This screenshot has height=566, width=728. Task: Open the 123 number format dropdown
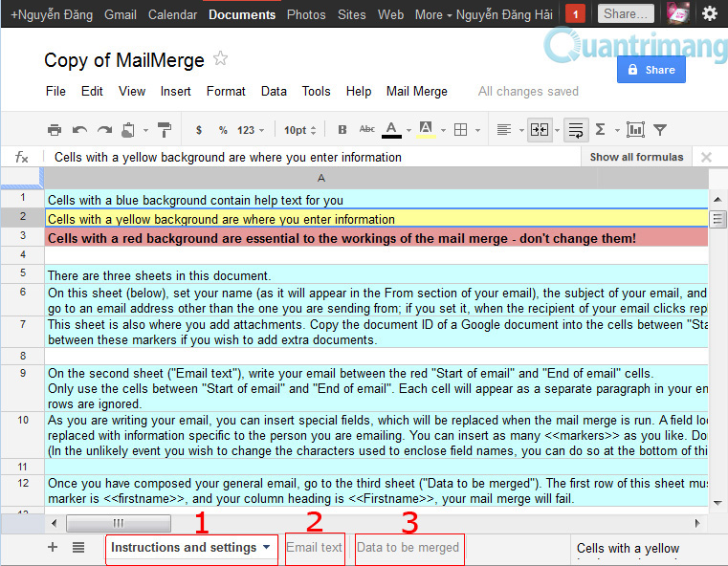pyautogui.click(x=251, y=130)
